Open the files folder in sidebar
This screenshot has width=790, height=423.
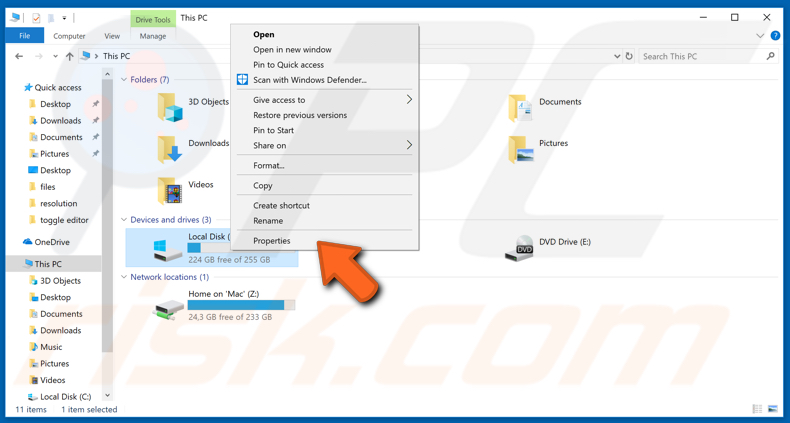47,187
